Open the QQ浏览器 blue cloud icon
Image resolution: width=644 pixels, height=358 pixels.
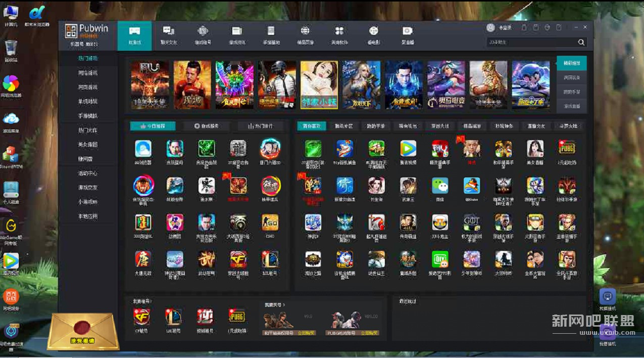click(143, 148)
